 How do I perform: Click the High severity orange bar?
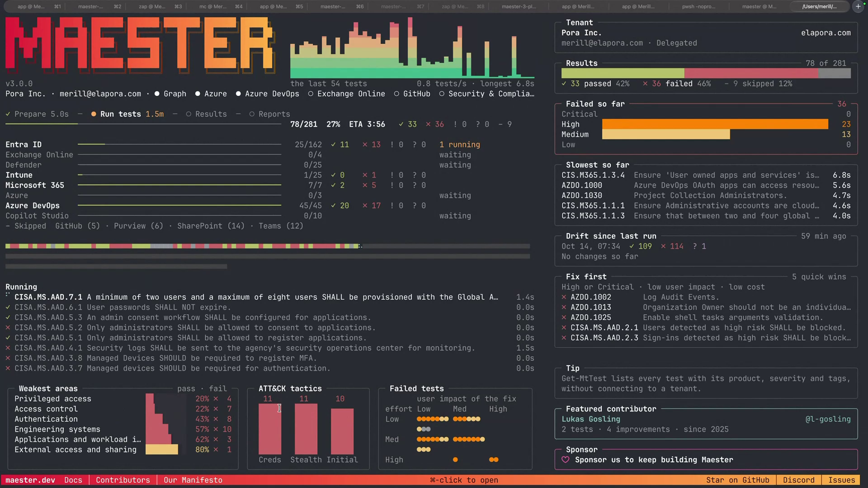point(715,124)
